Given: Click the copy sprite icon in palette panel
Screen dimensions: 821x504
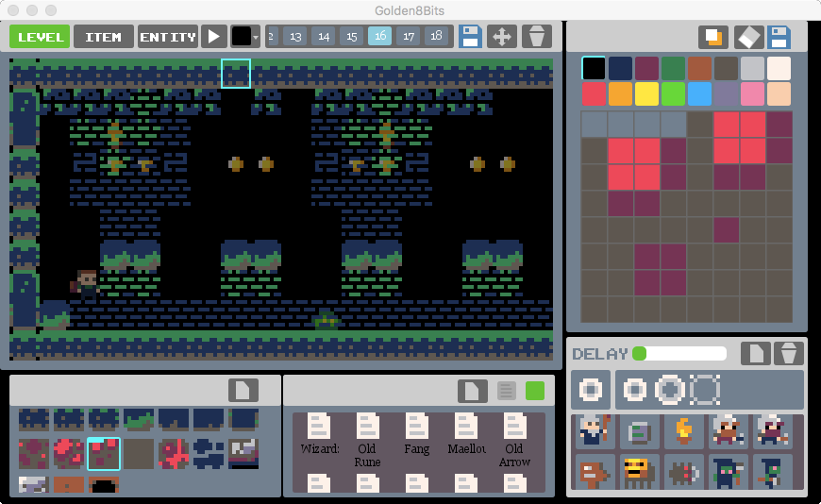Looking at the screenshot, I should click(x=713, y=37).
